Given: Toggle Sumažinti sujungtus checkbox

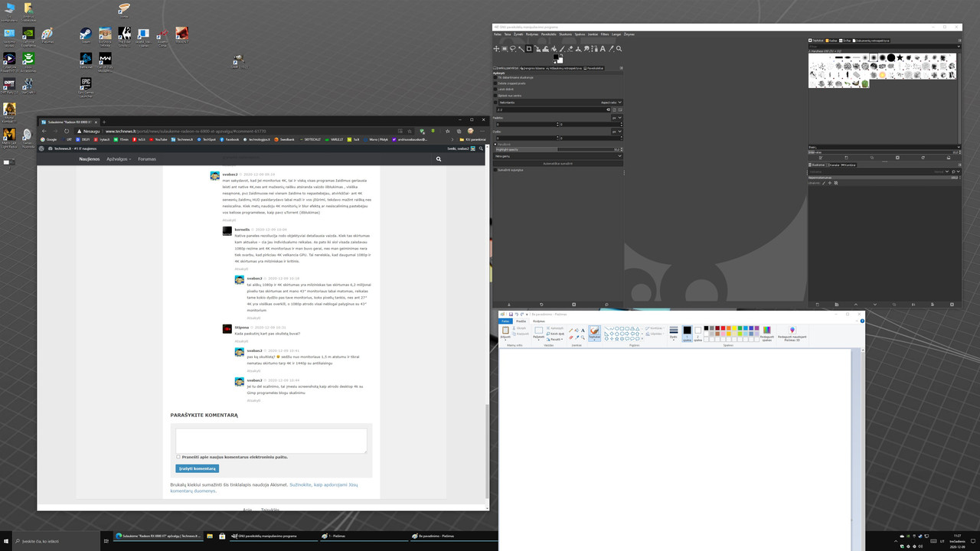Looking at the screenshot, I should 495,169.
